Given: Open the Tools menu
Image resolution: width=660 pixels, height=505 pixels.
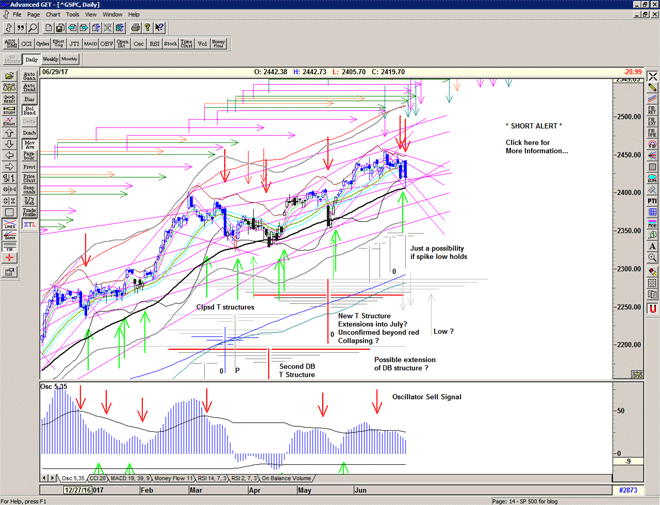Looking at the screenshot, I should point(73,15).
